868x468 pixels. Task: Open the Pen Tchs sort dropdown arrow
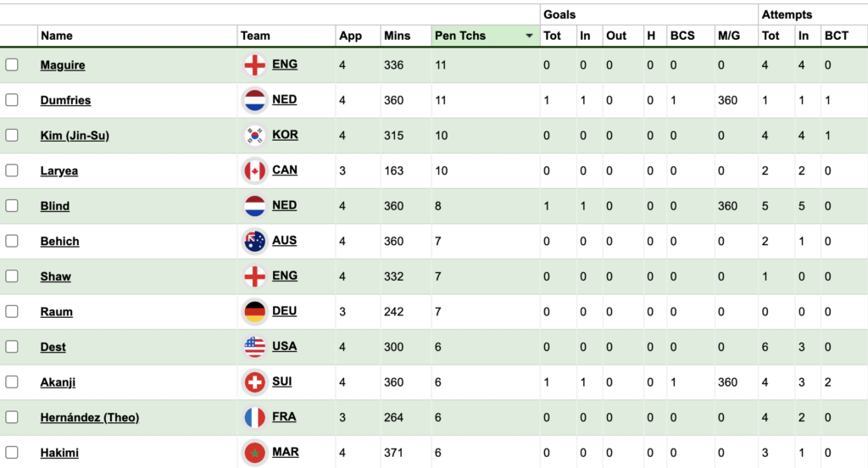point(529,36)
